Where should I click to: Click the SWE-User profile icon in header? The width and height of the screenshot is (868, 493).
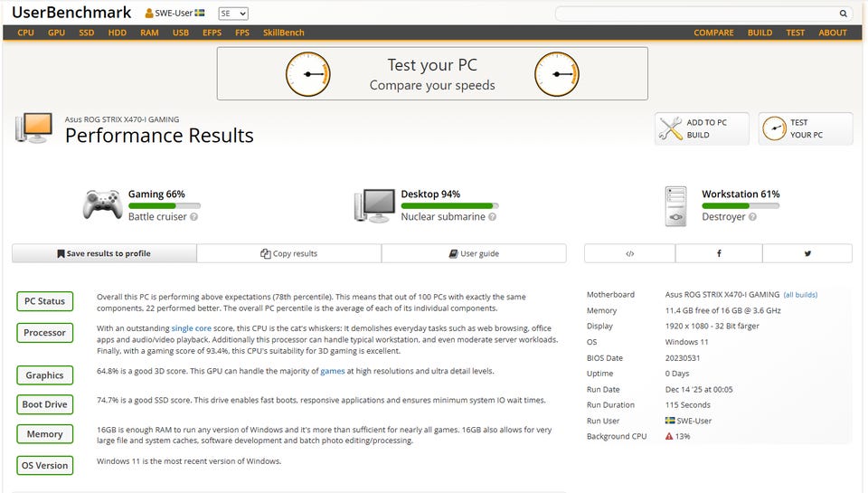click(149, 14)
